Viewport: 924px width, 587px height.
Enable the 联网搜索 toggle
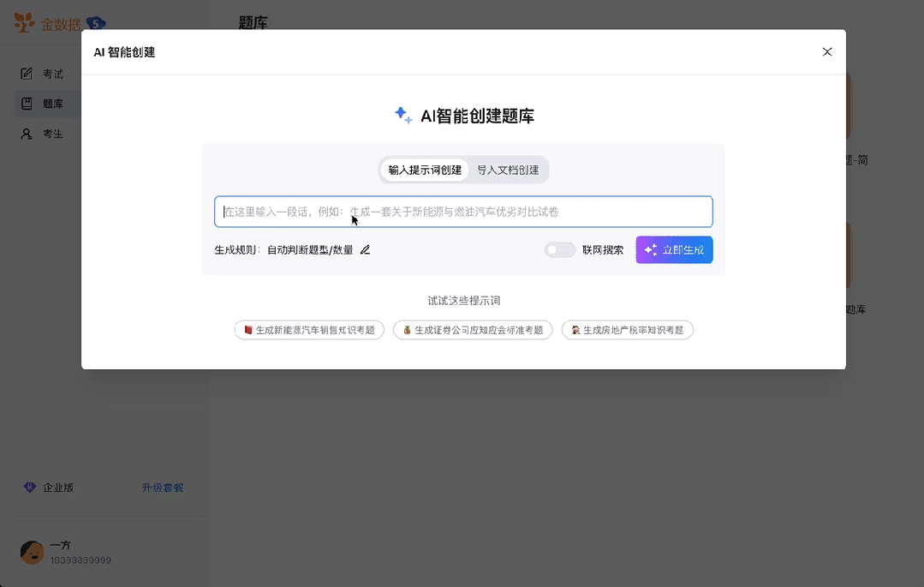pos(560,249)
